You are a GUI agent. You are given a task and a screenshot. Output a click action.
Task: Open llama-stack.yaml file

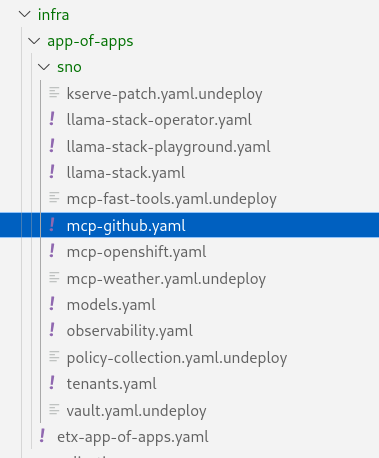pyautogui.click(x=126, y=173)
